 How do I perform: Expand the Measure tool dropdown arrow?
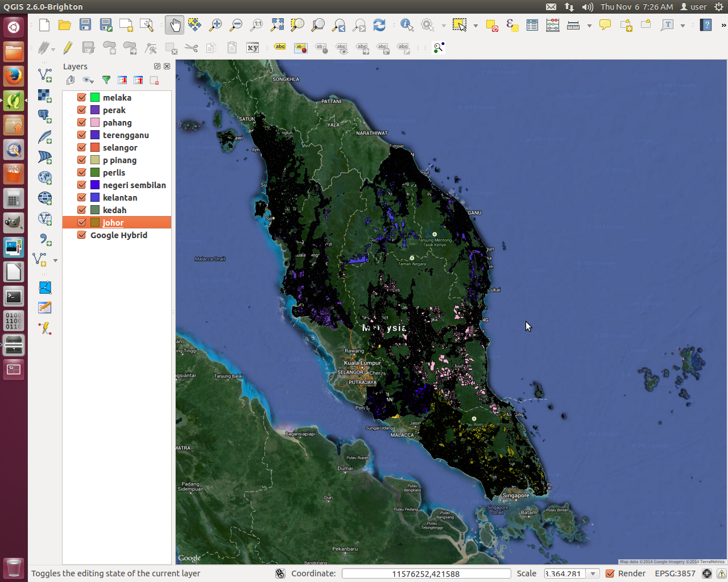pos(589,26)
